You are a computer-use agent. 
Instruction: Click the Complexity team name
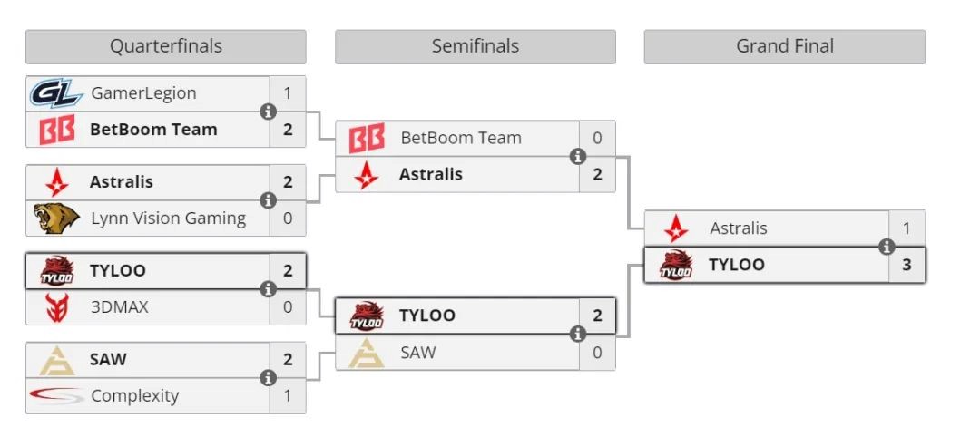pyautogui.click(x=134, y=396)
